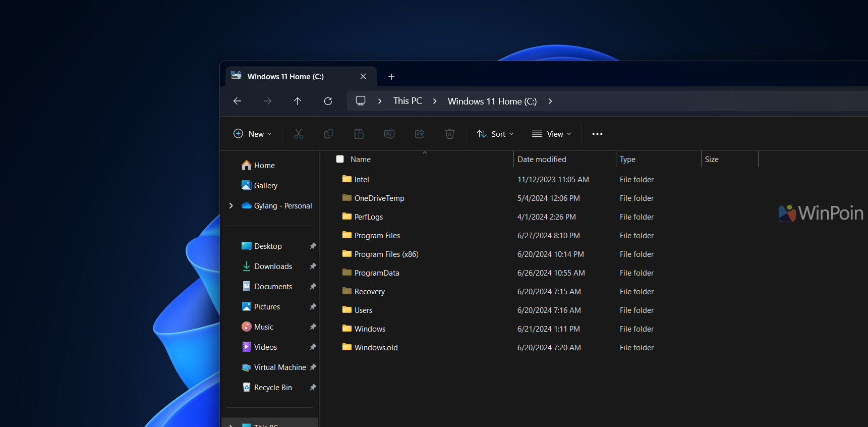Click the Copy icon in toolbar
868x427 pixels.
[x=329, y=134]
